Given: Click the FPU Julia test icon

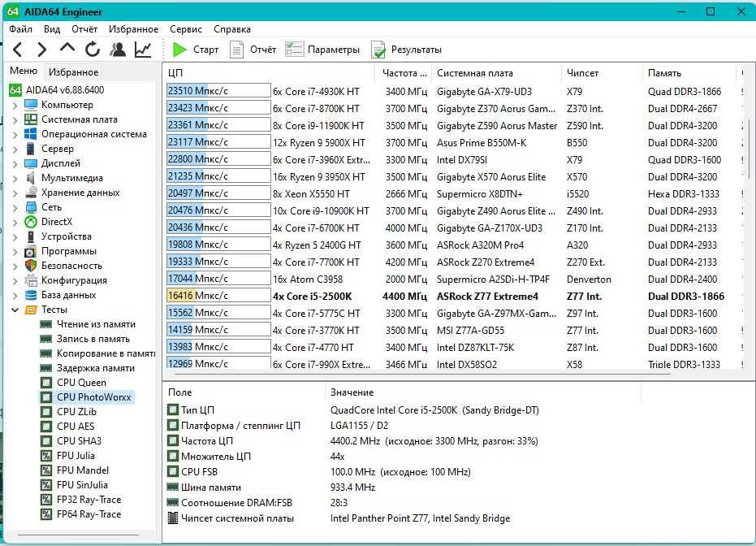Looking at the screenshot, I should (45, 456).
